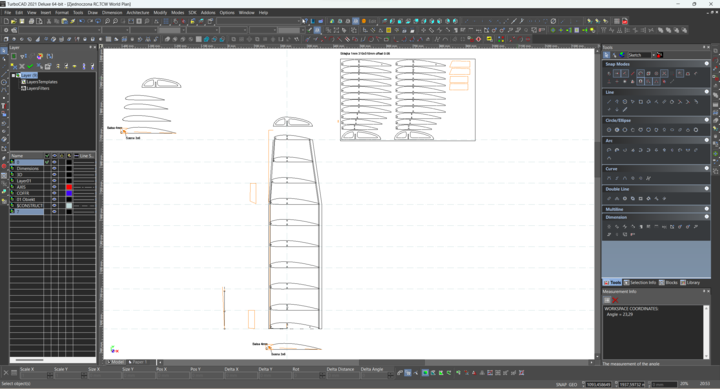Select the first Double Line tool icon
The height and width of the screenshot is (389, 720).
click(609, 198)
